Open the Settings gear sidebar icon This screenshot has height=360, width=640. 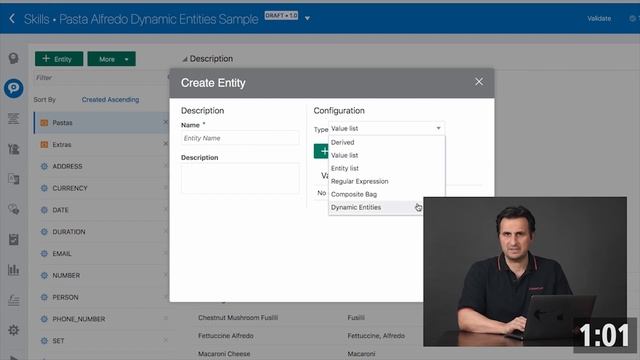13,330
